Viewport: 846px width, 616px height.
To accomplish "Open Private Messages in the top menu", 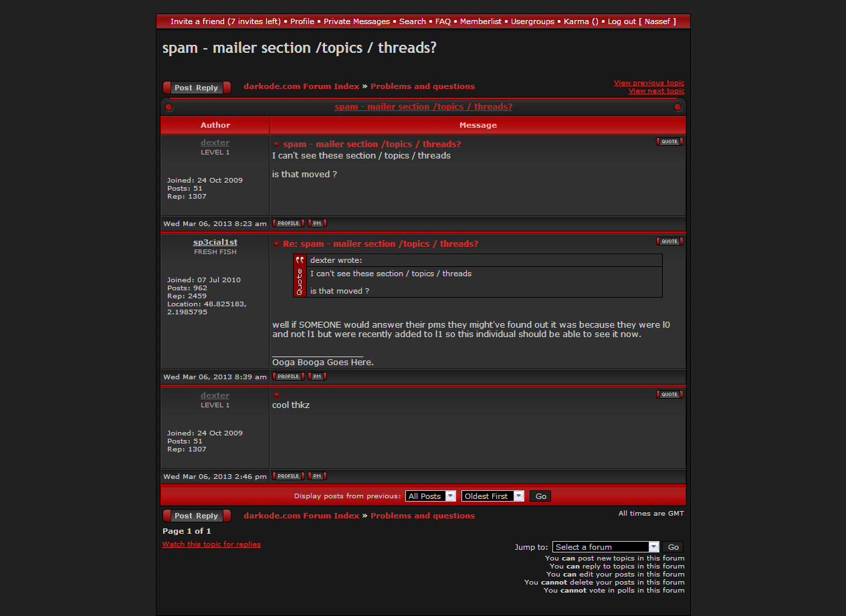I will click(356, 21).
